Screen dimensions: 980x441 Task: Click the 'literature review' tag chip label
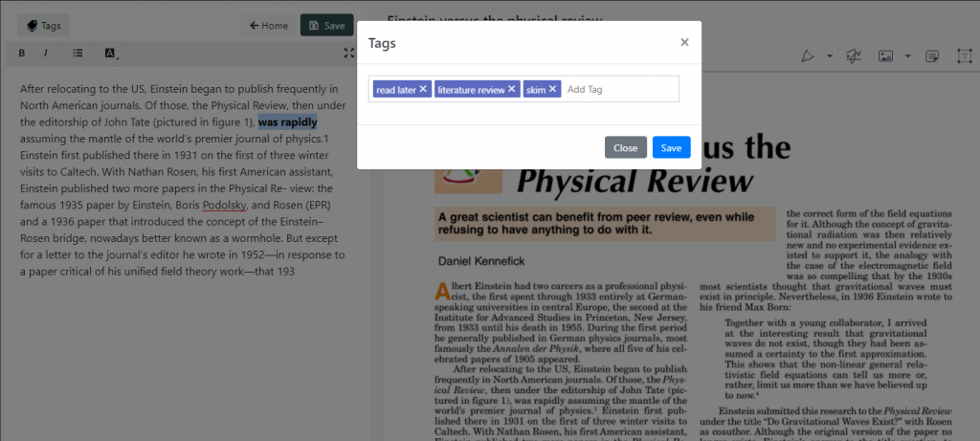471,90
